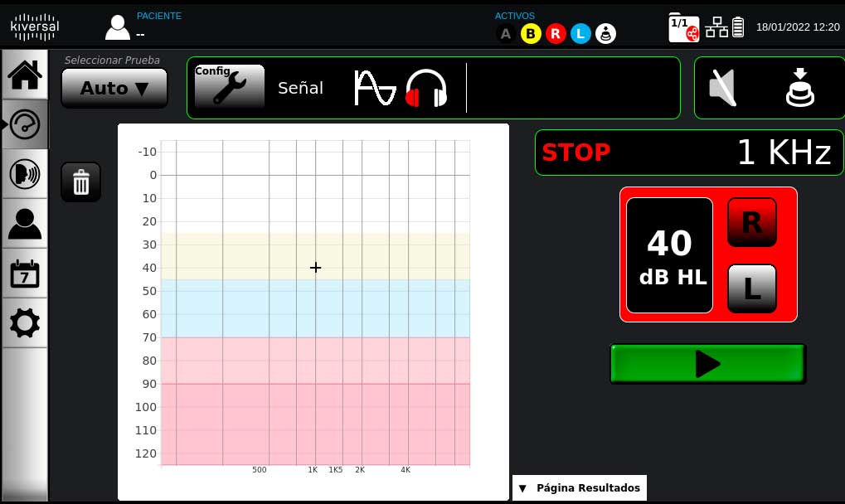Click the 1 KHz frequency display
Viewport: 845px width, 504px height.
pos(783,153)
